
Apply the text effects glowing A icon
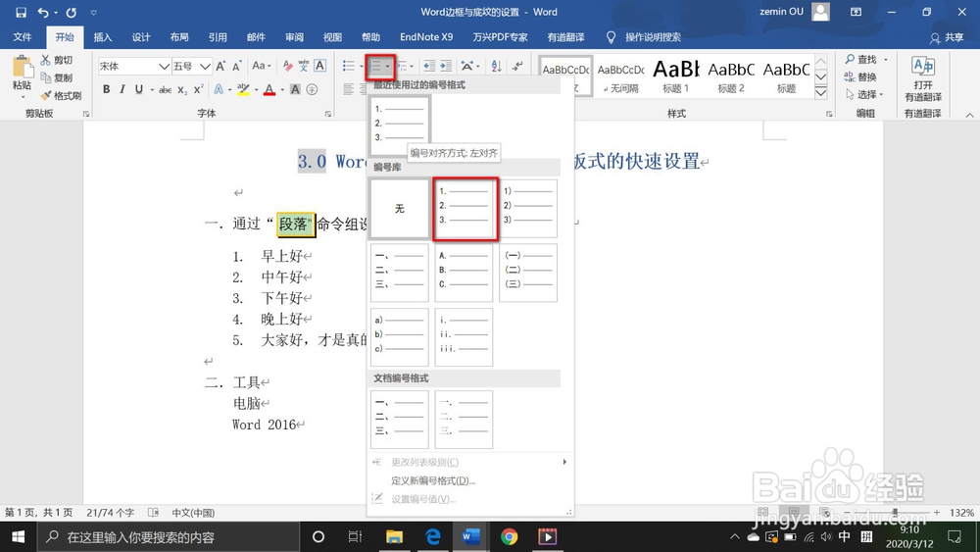coord(219,89)
